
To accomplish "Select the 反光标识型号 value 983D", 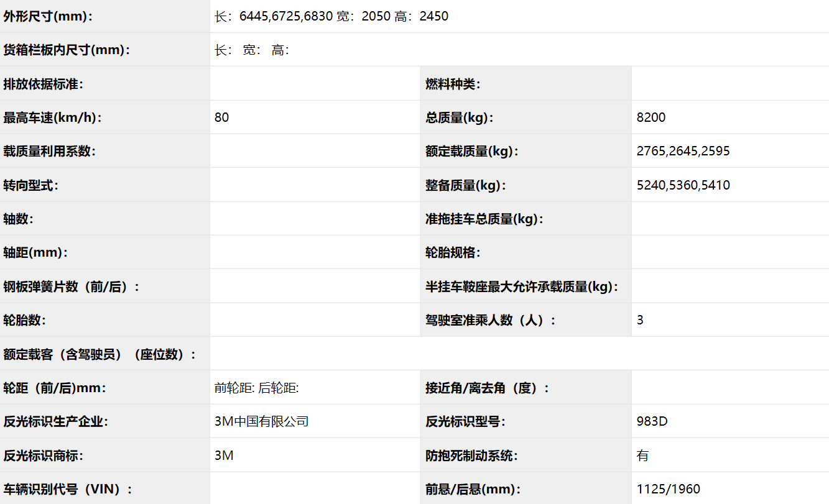I will [652, 421].
